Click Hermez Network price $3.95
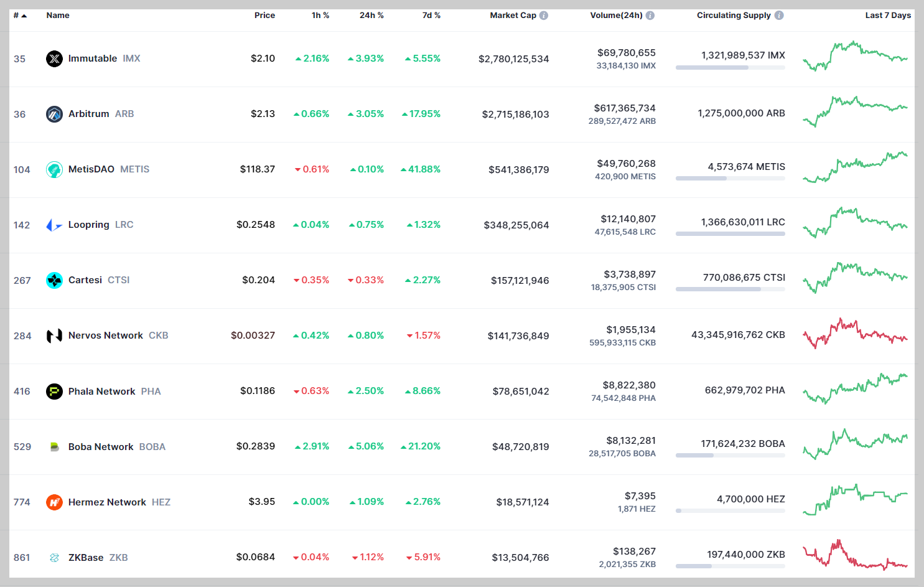Image resolution: width=924 pixels, height=587 pixels. pyautogui.click(x=262, y=502)
